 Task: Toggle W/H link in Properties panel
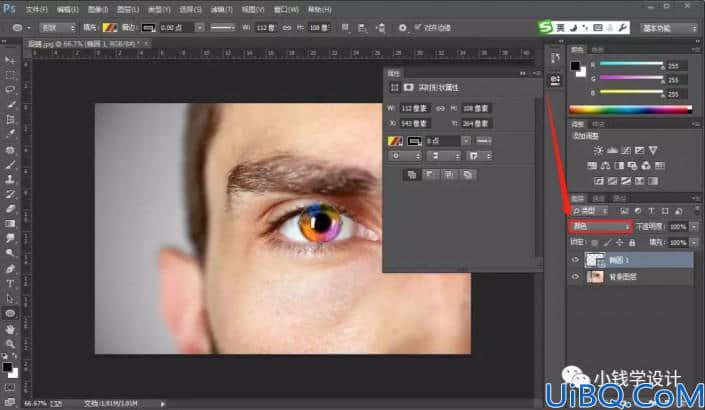point(440,108)
